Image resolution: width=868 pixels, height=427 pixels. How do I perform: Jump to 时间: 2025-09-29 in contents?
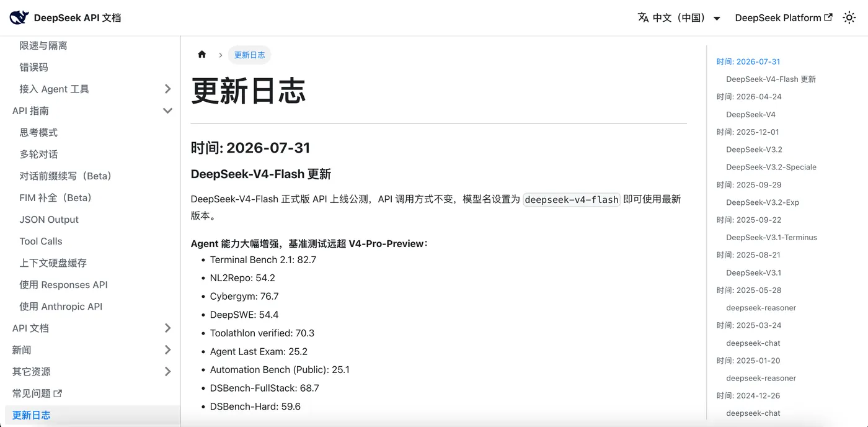tap(749, 184)
